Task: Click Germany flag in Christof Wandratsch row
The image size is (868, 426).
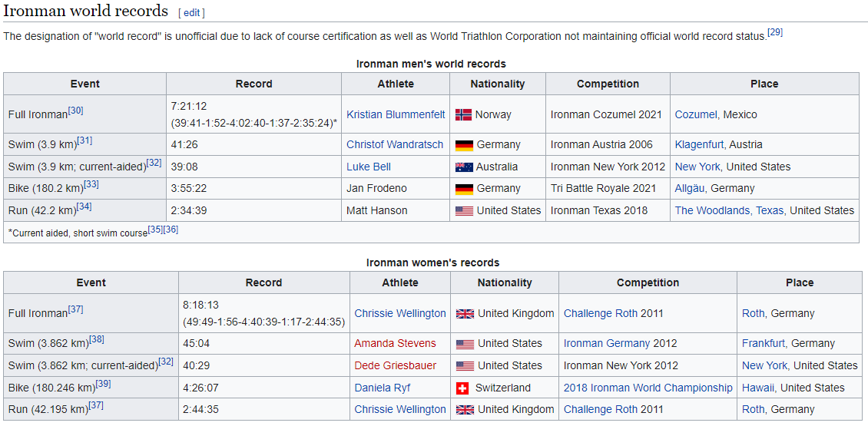Action: click(464, 145)
